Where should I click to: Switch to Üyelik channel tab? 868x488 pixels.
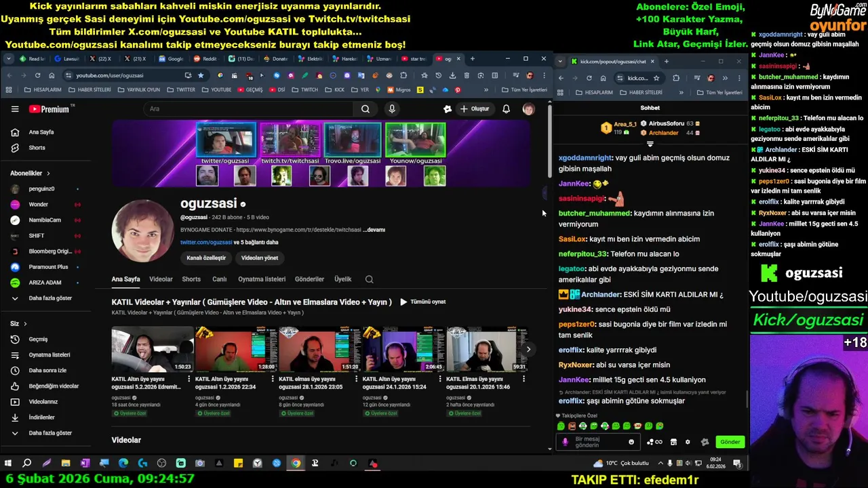(342, 279)
